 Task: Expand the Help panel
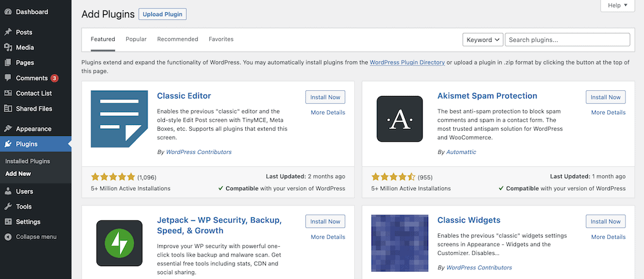tap(618, 6)
